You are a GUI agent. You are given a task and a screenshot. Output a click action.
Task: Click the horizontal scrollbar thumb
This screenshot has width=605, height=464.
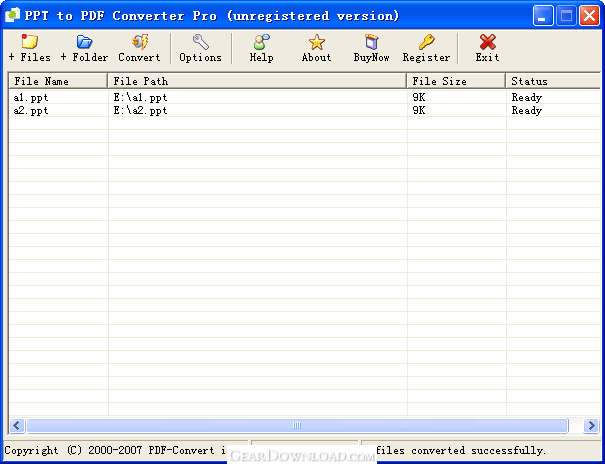click(297, 425)
